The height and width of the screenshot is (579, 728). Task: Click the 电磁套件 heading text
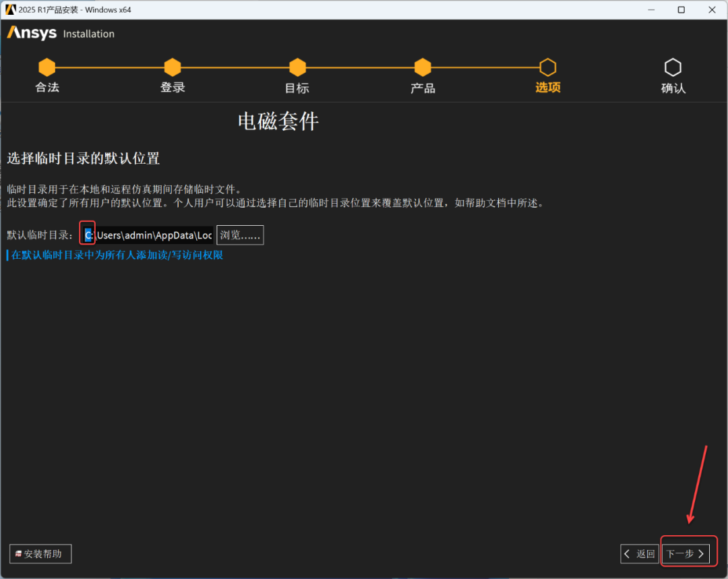[278, 121]
